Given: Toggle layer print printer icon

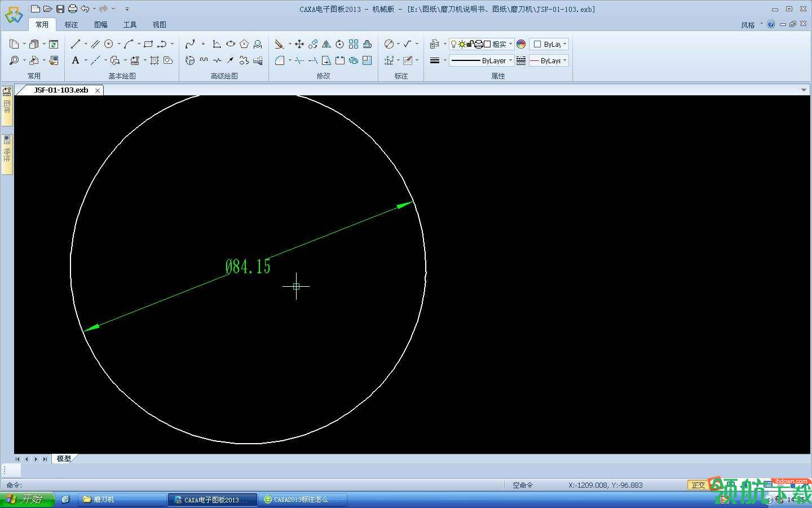Looking at the screenshot, I should pos(478,43).
